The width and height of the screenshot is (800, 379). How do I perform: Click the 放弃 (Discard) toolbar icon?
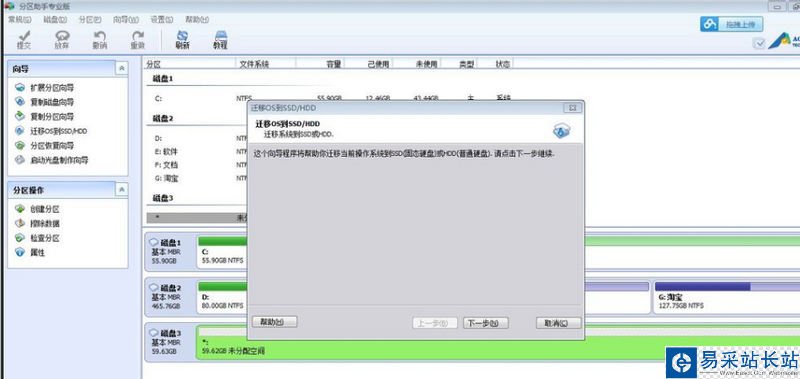(x=62, y=40)
